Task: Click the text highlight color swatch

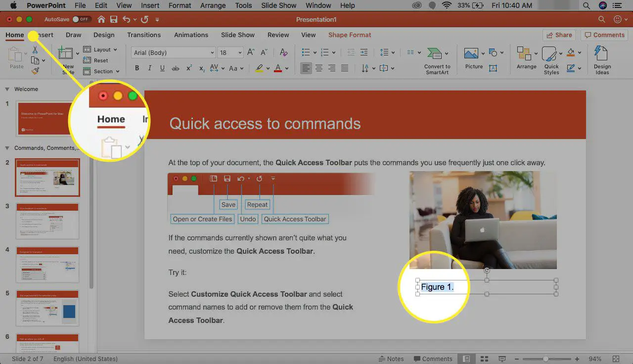Action: point(260,68)
